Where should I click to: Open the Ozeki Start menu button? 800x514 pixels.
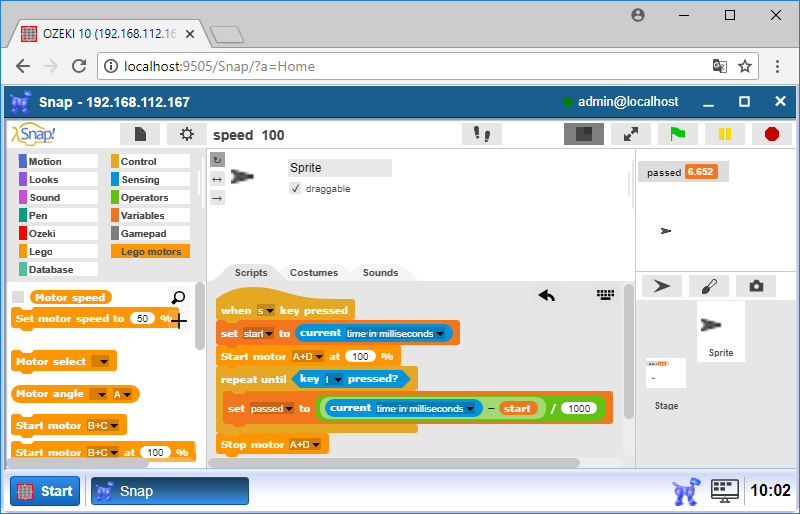tap(45, 491)
